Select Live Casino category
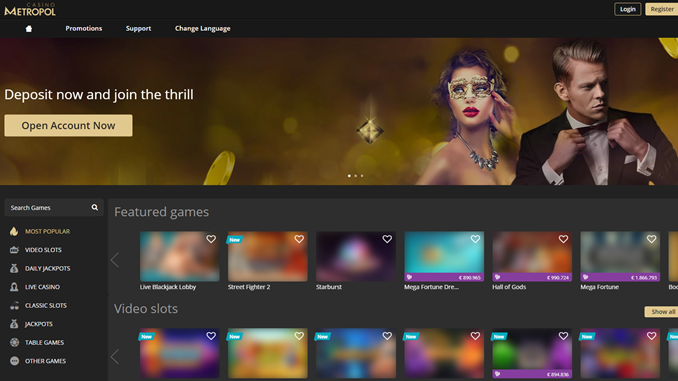The width and height of the screenshot is (678, 381). pos(42,287)
